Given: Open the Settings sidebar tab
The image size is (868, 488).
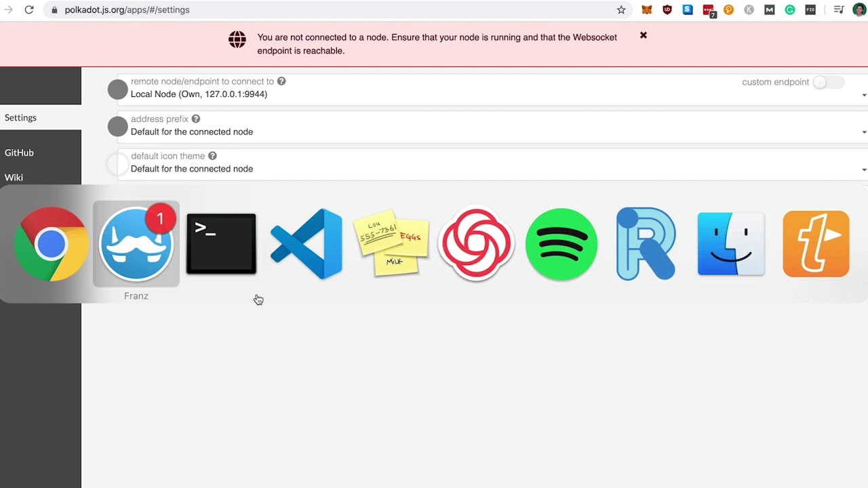Looking at the screenshot, I should click(x=41, y=117).
